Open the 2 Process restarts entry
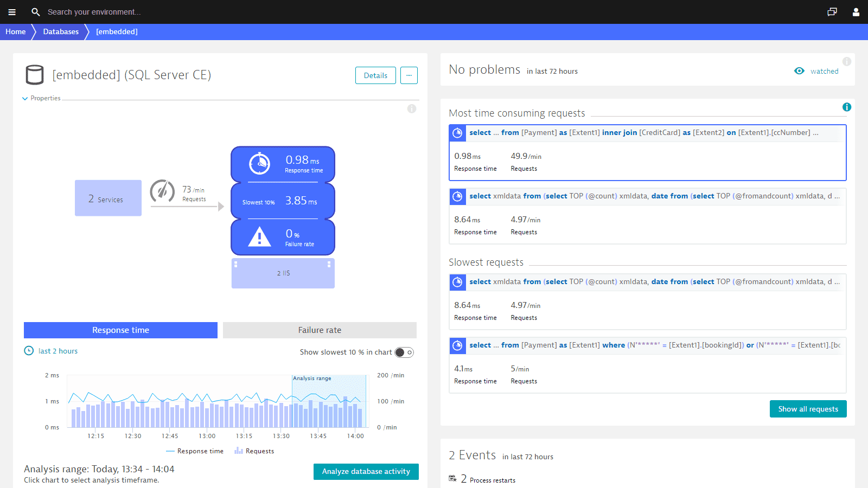 [488, 479]
